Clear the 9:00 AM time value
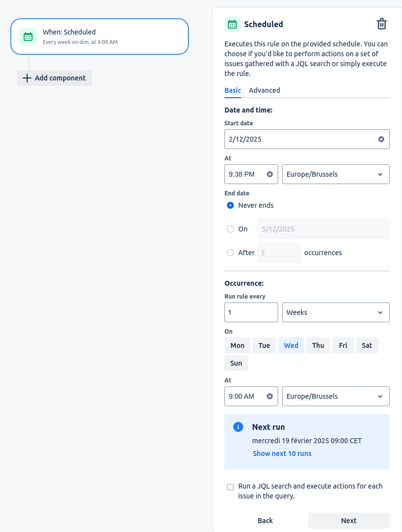 (x=270, y=396)
